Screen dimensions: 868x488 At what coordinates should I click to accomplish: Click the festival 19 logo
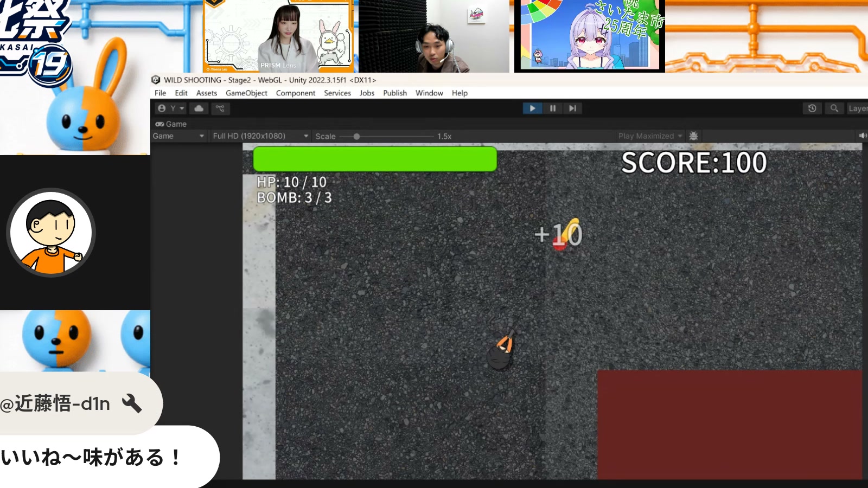pyautogui.click(x=36, y=43)
